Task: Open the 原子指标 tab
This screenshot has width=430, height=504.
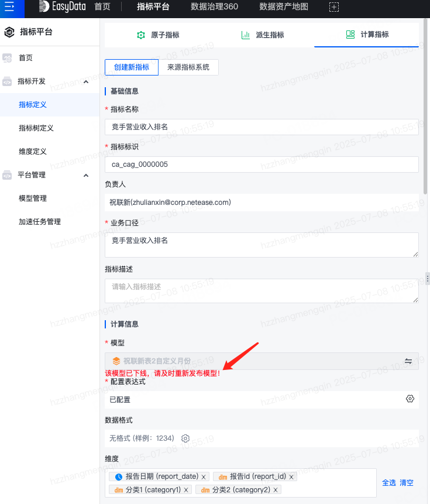Action: click(157, 35)
